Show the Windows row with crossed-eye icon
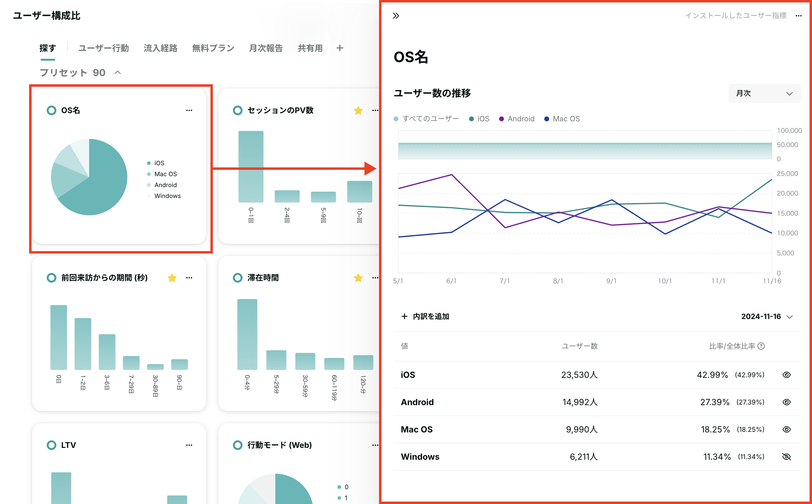 point(786,457)
